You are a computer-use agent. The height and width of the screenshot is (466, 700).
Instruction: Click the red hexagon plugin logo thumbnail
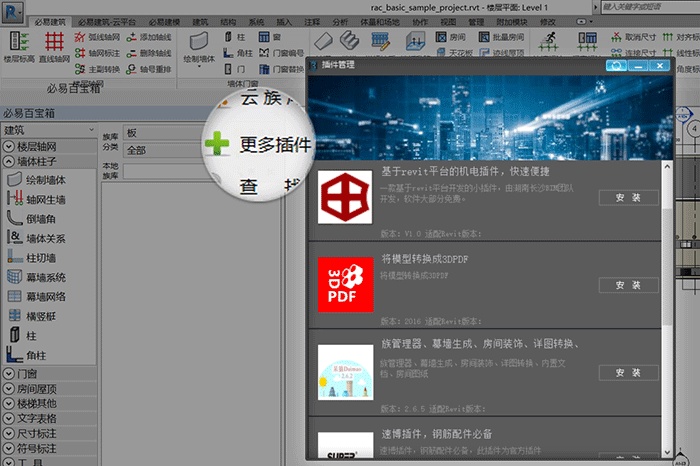click(345, 197)
